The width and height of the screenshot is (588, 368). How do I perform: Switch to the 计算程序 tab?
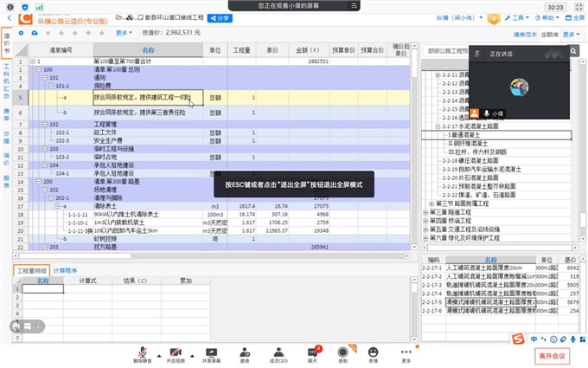pyautogui.click(x=65, y=271)
